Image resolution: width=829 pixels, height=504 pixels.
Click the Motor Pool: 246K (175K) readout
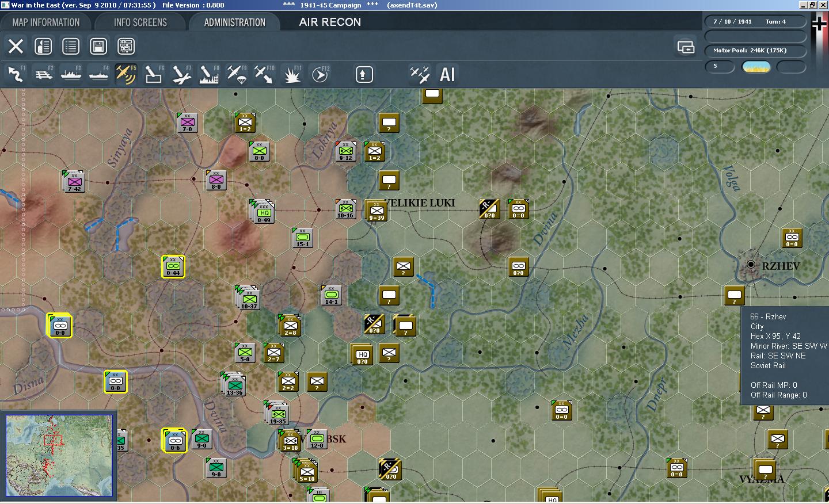pyautogui.click(x=755, y=51)
